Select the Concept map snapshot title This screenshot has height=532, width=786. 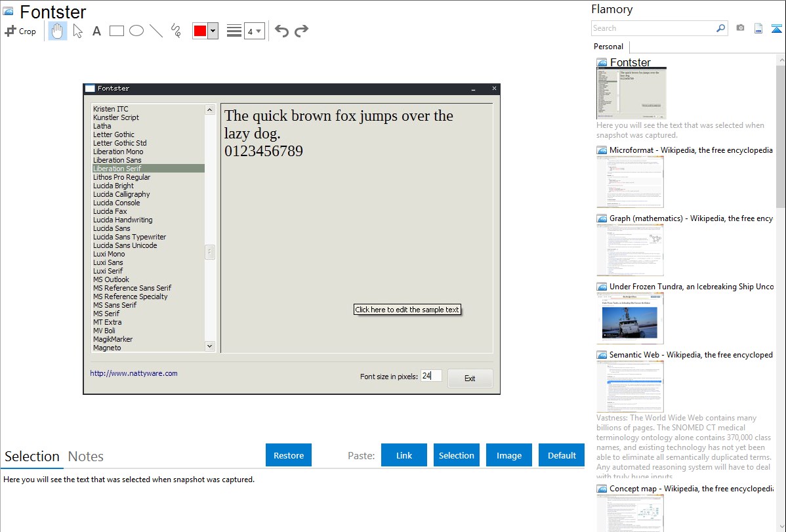(x=692, y=489)
